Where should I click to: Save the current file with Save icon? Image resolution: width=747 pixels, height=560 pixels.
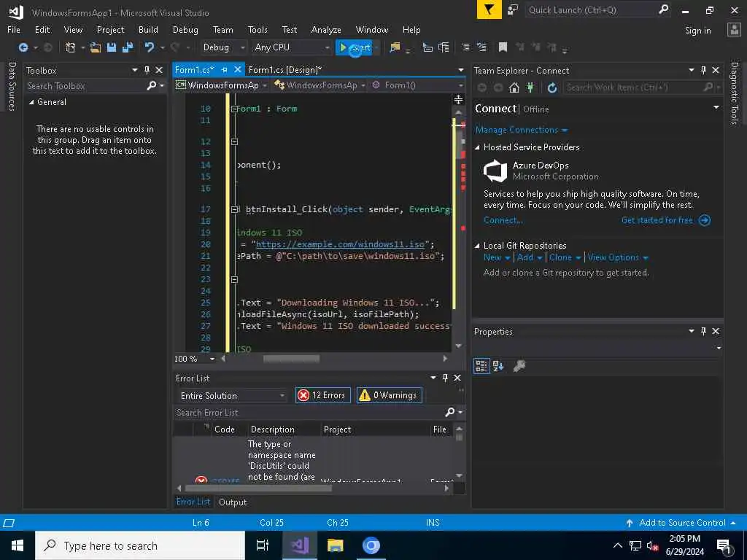[x=112, y=47]
